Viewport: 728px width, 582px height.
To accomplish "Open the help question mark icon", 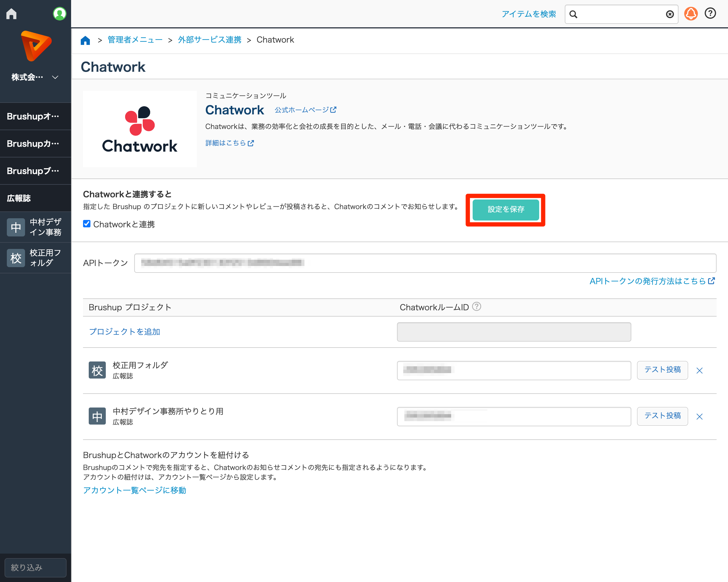I will [x=710, y=13].
